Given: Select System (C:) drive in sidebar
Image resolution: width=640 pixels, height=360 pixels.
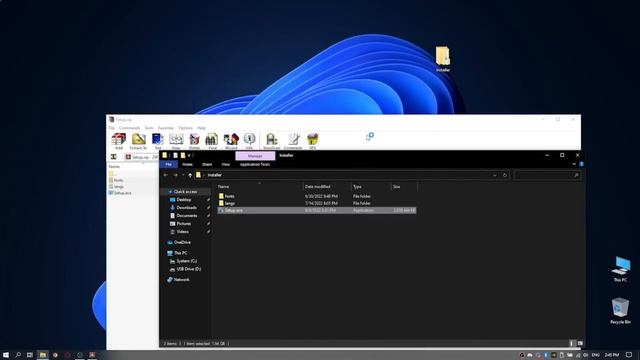Looking at the screenshot, I should point(186,261).
